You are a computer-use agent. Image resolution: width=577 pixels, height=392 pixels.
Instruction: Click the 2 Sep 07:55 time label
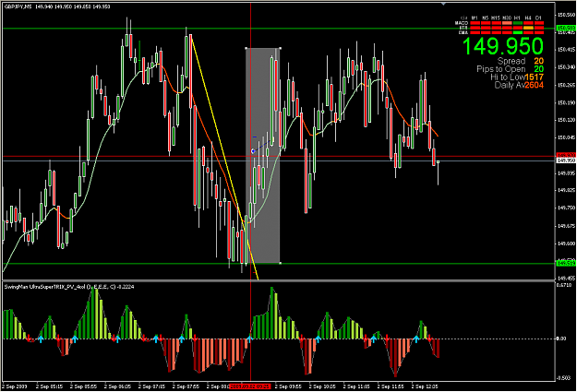[186, 386]
